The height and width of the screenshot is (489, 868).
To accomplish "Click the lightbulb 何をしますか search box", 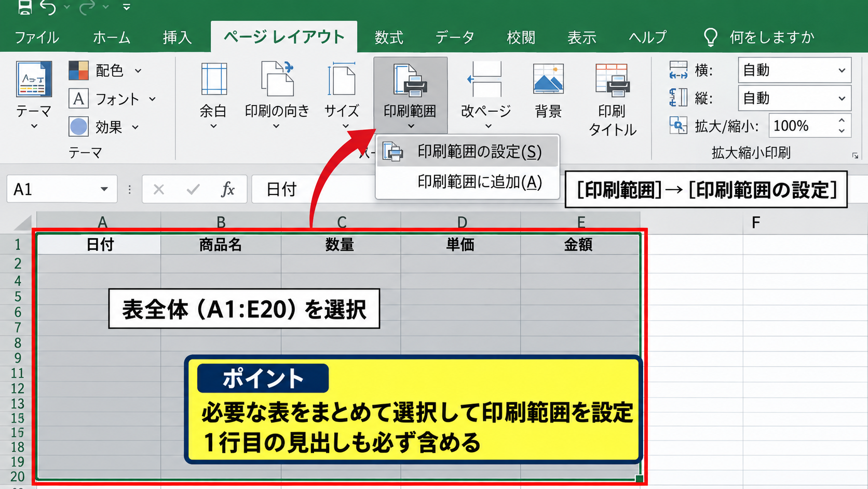I will click(759, 37).
